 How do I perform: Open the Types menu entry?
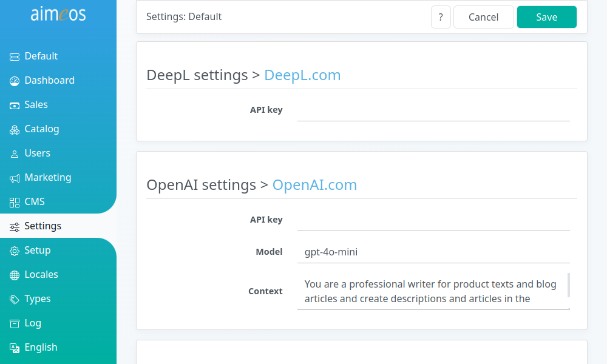click(58, 298)
